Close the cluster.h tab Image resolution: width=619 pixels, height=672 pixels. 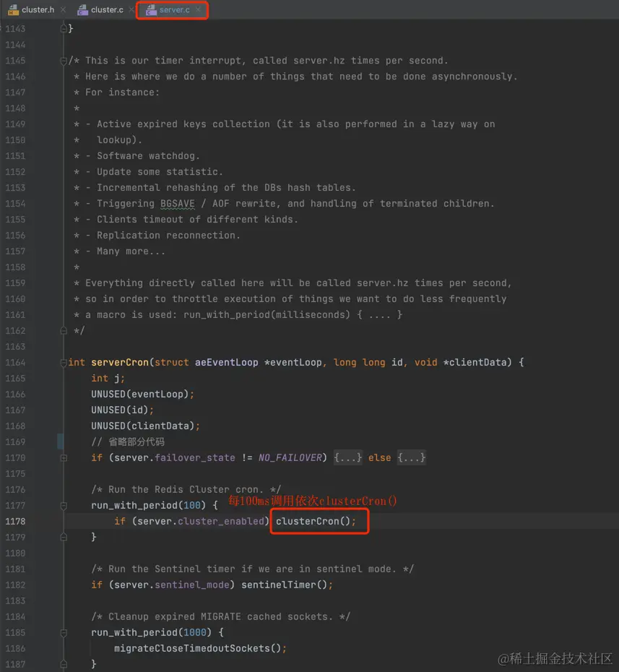[x=64, y=10]
